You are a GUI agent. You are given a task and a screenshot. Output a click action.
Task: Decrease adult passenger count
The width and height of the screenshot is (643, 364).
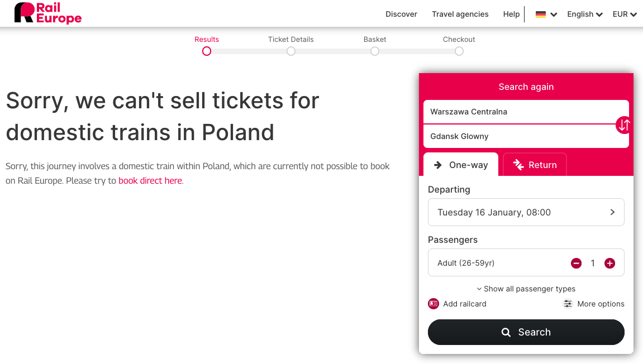coord(576,263)
